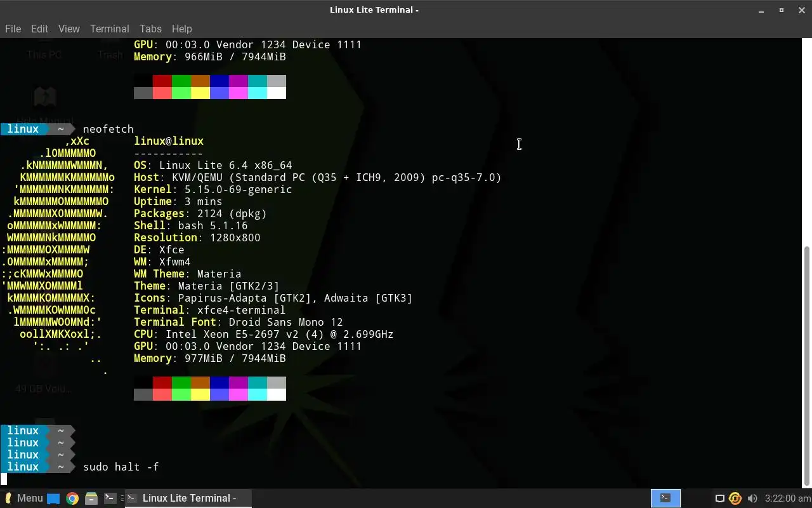Open the View menu
The height and width of the screenshot is (508, 812).
point(69,29)
